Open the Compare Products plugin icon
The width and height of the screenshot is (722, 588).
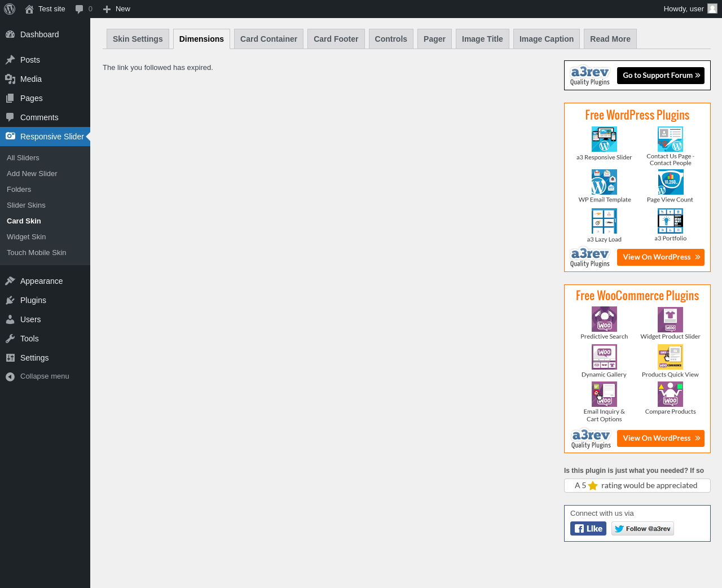(670, 394)
